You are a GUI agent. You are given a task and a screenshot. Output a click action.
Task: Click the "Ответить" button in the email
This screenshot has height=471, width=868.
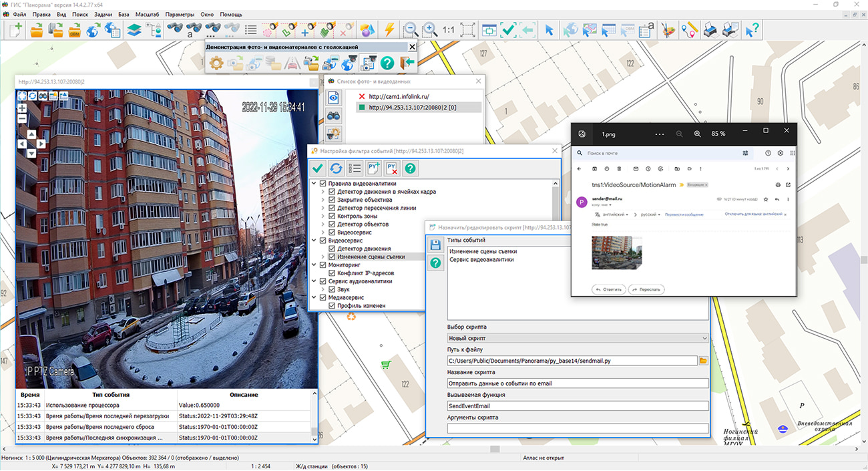tap(608, 289)
